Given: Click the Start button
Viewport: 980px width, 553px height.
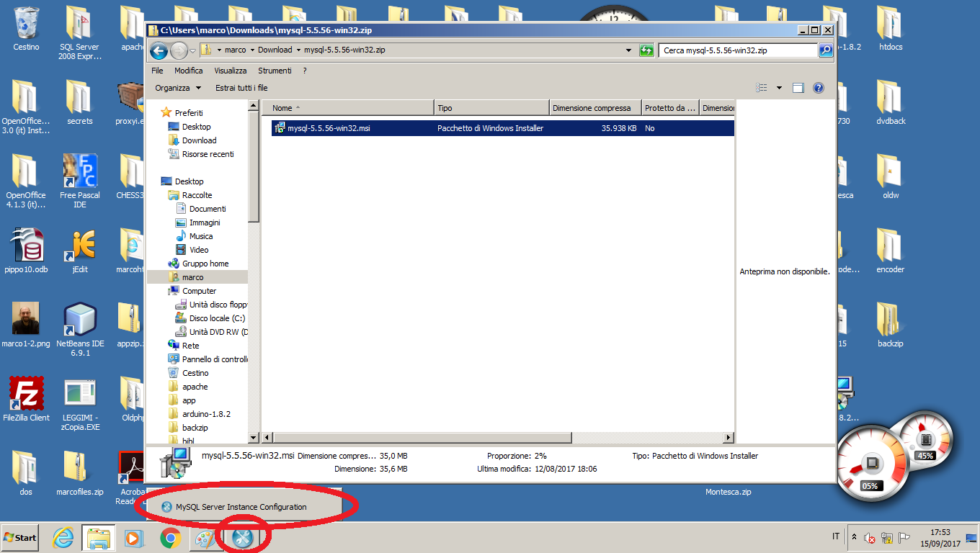Looking at the screenshot, I should pos(20,538).
